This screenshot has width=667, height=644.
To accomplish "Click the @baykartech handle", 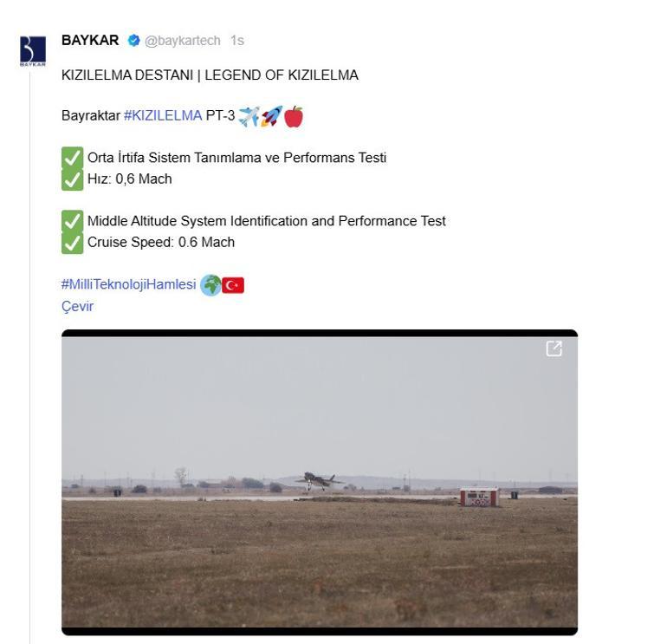I will 182,41.
